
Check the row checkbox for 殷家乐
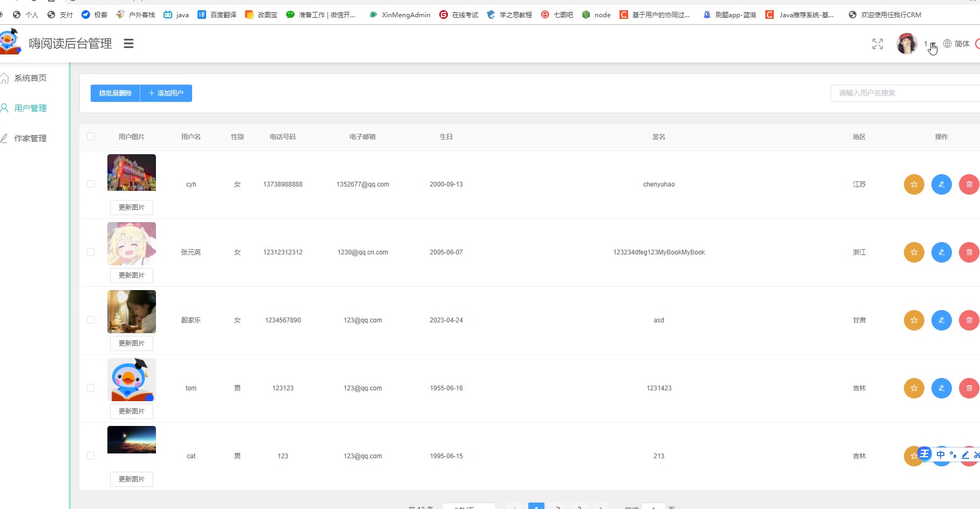pyautogui.click(x=91, y=320)
